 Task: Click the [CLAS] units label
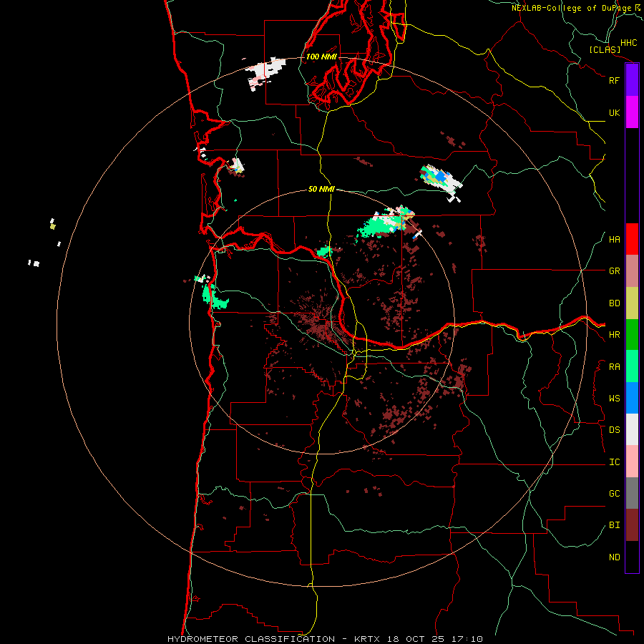point(605,50)
